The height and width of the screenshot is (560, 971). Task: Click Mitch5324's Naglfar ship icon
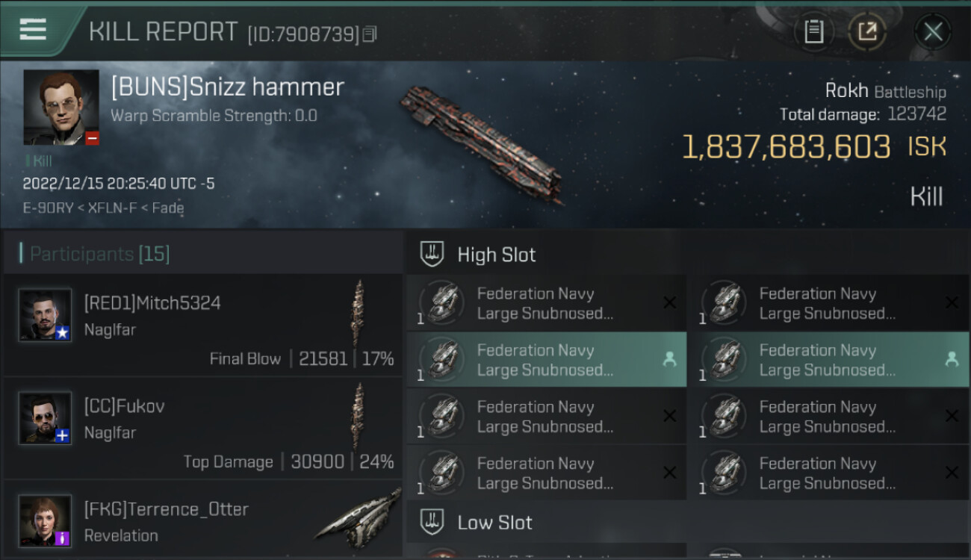(x=359, y=313)
